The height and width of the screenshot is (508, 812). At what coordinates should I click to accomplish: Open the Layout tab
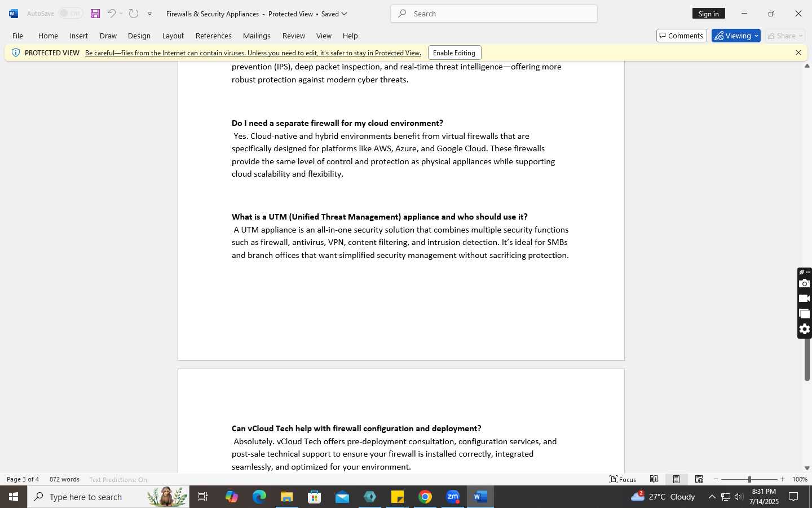[x=173, y=36]
